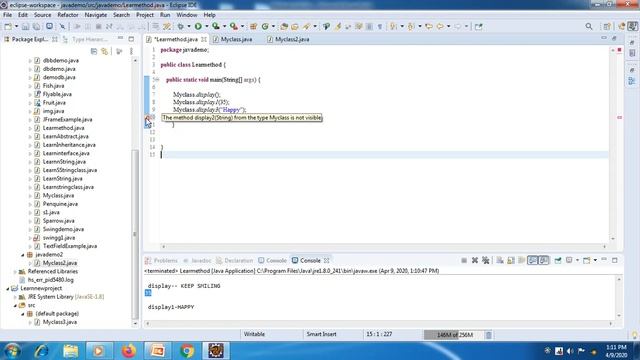640x360 pixels.
Task: Click the editor horizontal scrollbar
Action: click(384, 246)
